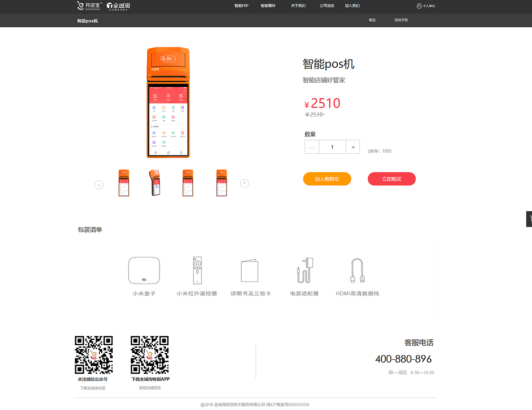Click the 智能店铺管家 caption under QR
Screen dimensions: 532x410
[x=150, y=388]
